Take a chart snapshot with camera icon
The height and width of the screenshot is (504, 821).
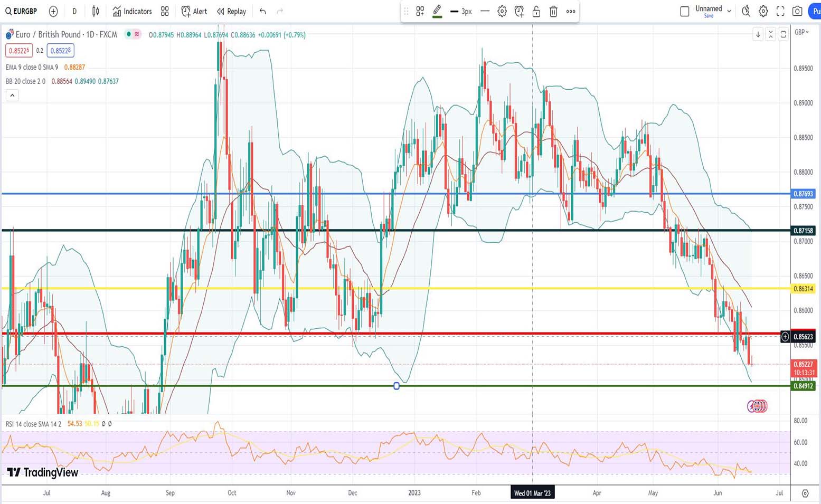pyautogui.click(x=797, y=11)
